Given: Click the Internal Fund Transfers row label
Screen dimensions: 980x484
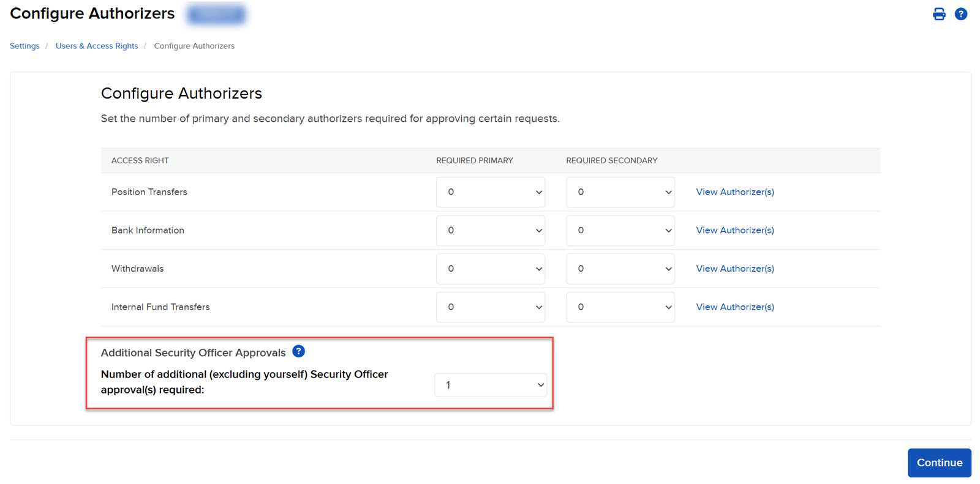Looking at the screenshot, I should point(160,307).
